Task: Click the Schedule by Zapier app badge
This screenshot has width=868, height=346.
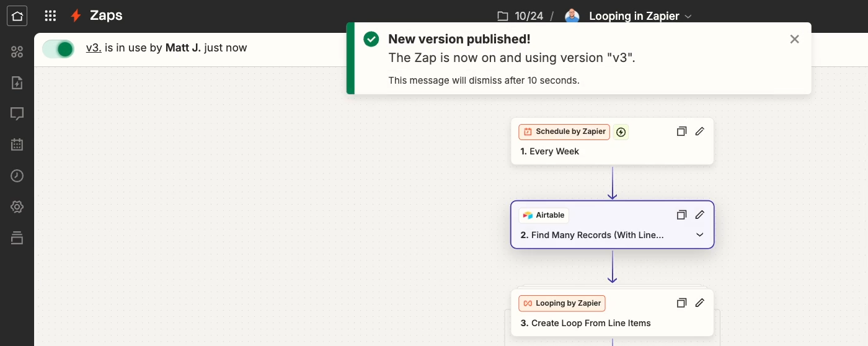Action: (x=564, y=131)
